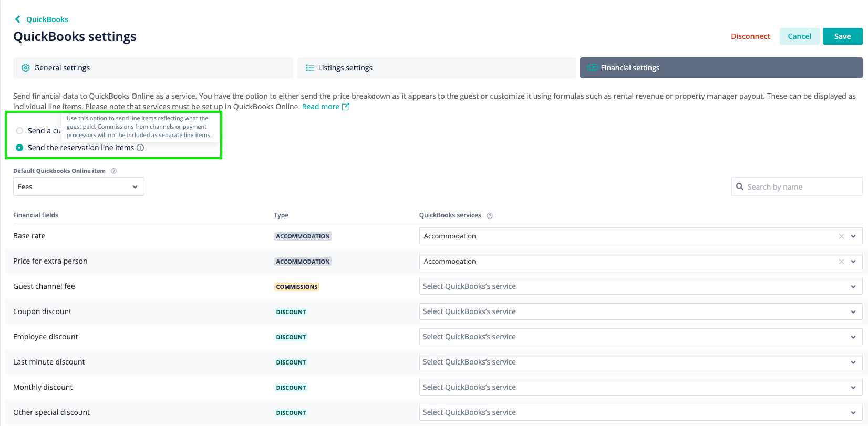
Task: Click the COMMISSIONS type badge
Action: [297, 287]
